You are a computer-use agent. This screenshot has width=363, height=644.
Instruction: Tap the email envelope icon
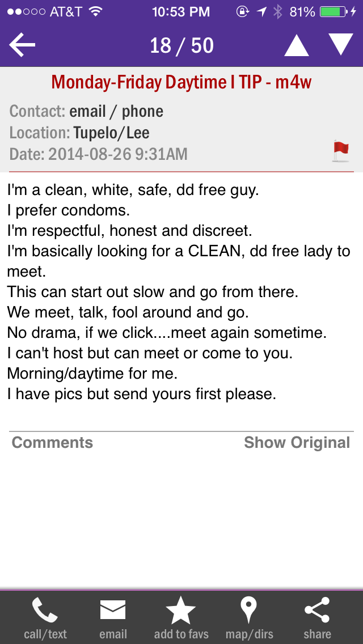tap(113, 610)
